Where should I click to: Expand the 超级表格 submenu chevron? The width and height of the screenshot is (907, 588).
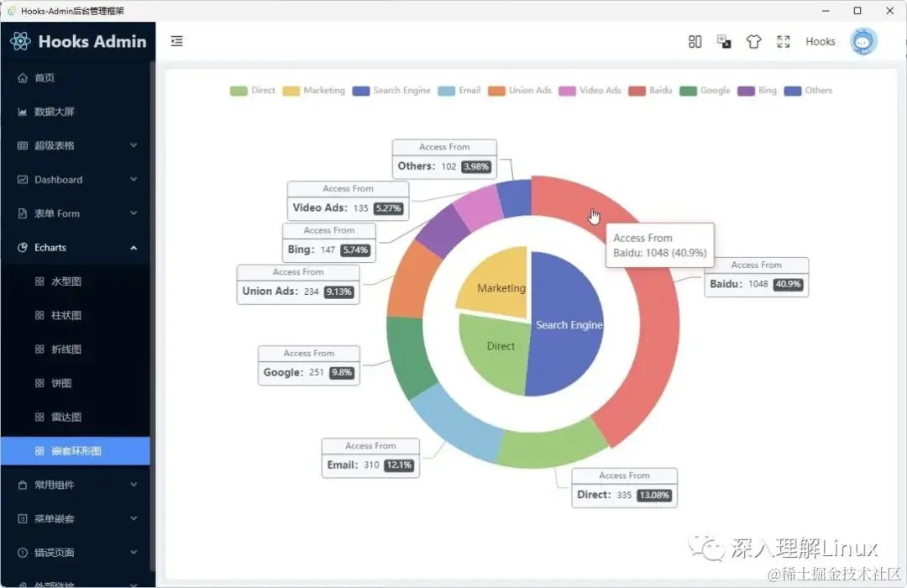point(134,145)
